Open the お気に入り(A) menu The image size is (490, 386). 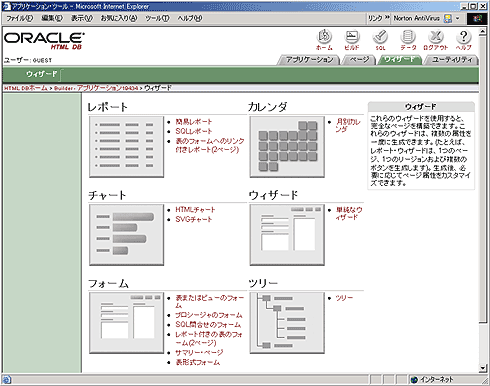coord(119,18)
